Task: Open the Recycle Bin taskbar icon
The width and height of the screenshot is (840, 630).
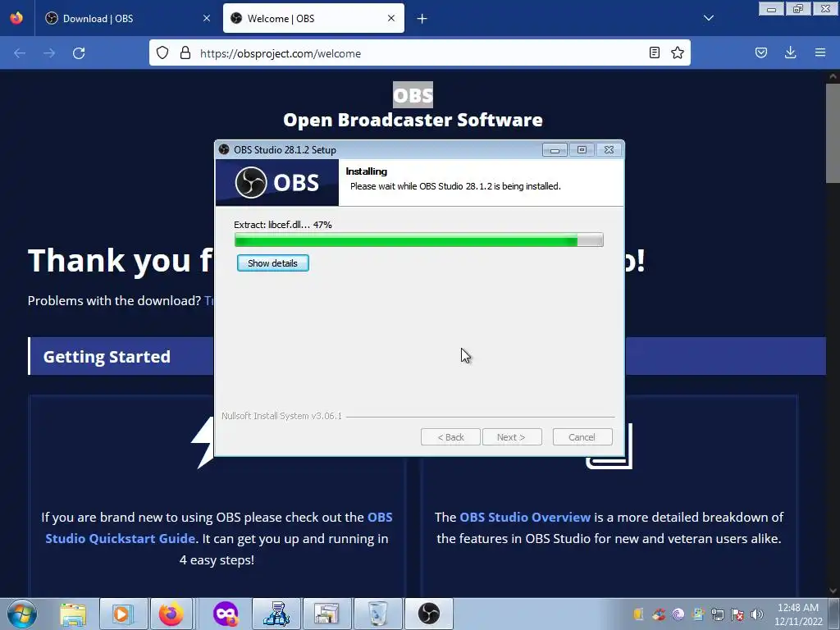Action: (377, 614)
